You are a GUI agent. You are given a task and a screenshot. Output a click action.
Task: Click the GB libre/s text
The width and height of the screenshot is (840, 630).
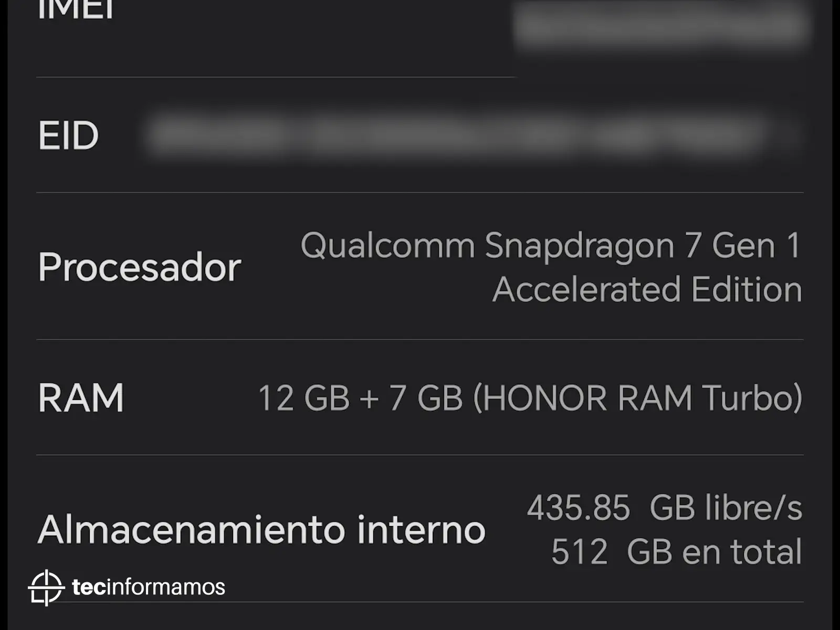(x=726, y=508)
